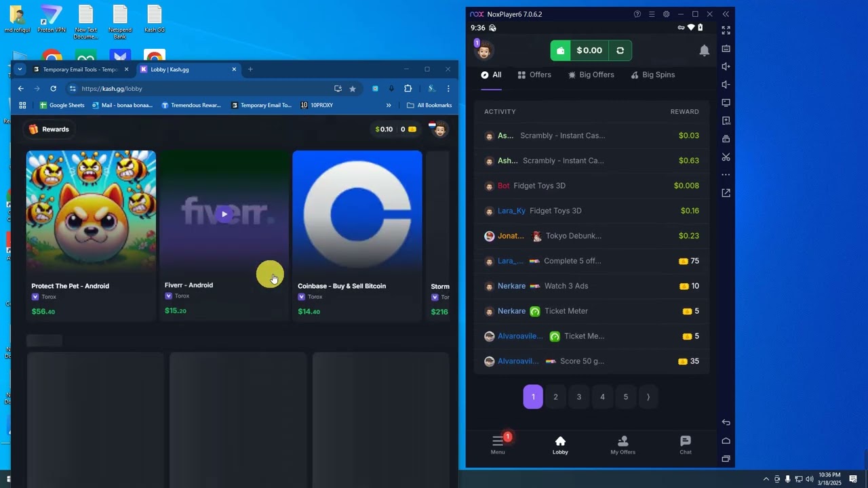Image resolution: width=868 pixels, height=488 pixels.
Task: Go back in Chrome browser
Action: tap(21, 89)
